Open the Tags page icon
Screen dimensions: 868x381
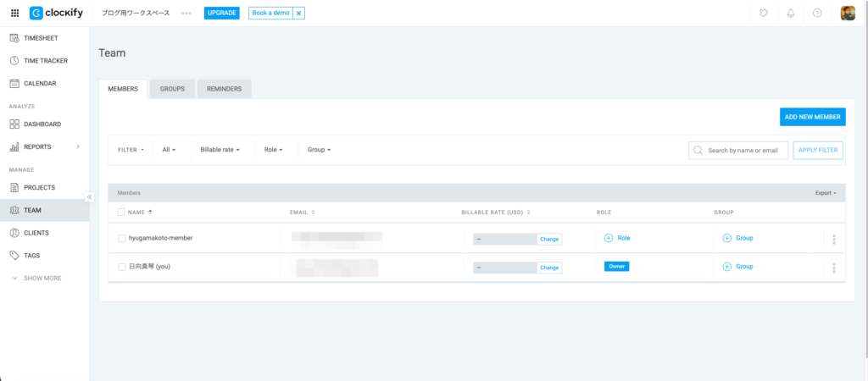coord(14,255)
